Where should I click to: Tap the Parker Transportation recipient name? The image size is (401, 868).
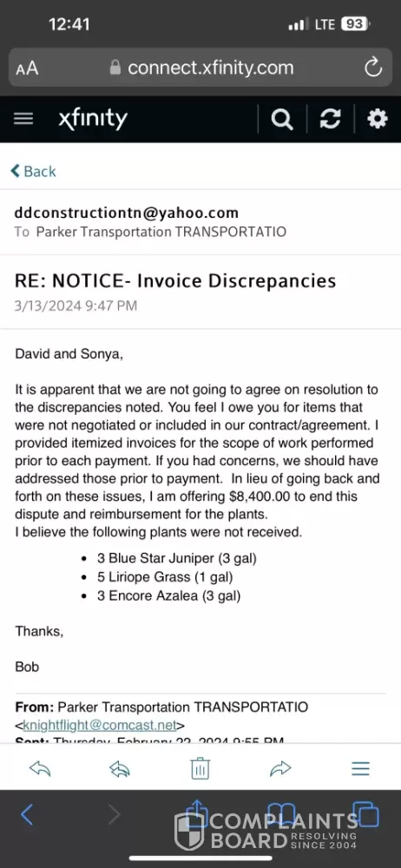click(161, 232)
